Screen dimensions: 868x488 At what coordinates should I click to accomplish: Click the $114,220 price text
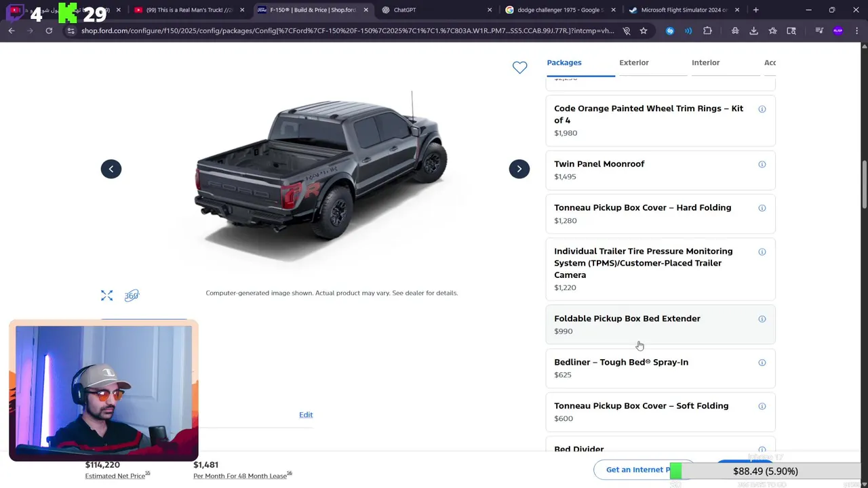click(x=102, y=465)
